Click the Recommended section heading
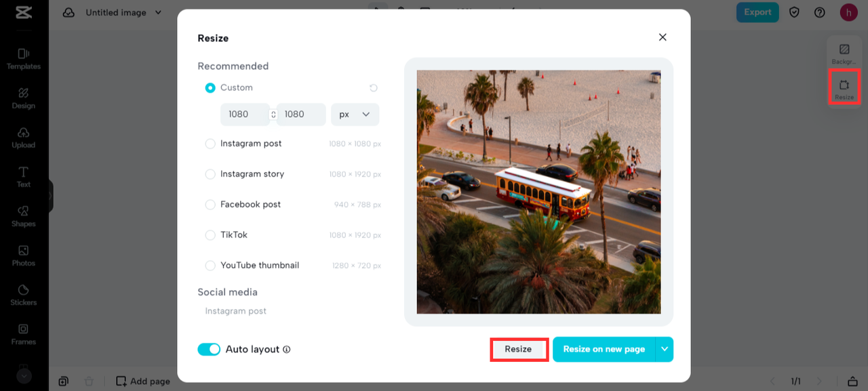The image size is (868, 391). (x=233, y=66)
